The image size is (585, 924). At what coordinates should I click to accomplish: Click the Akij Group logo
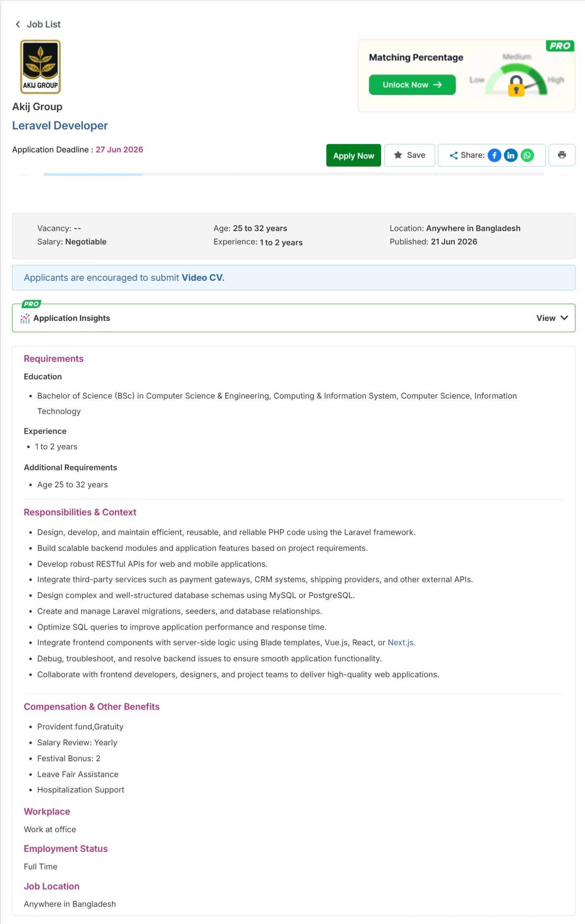coord(41,67)
